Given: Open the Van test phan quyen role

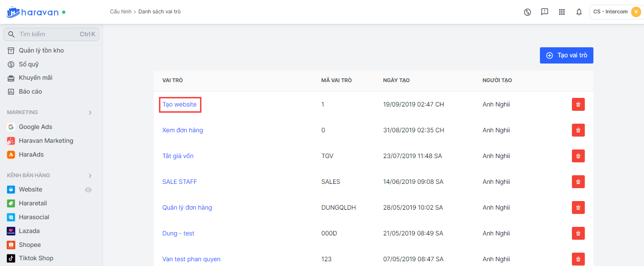Looking at the screenshot, I should 191,259.
